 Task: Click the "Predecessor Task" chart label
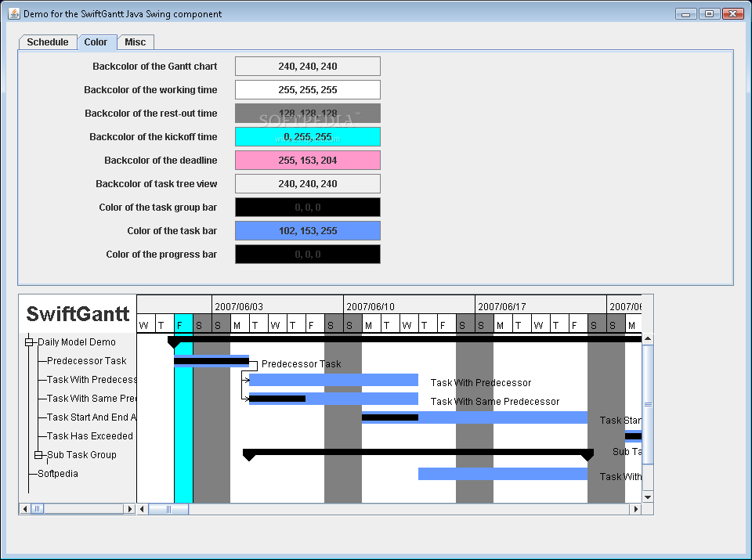coord(301,364)
